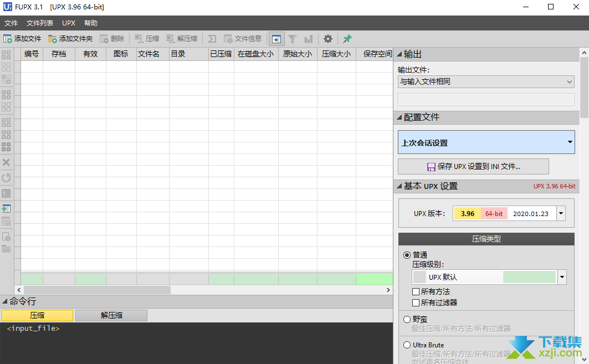589x364 pixels.
Task: Select the 野蛮 (brute) compression radio button
Action: [407, 319]
